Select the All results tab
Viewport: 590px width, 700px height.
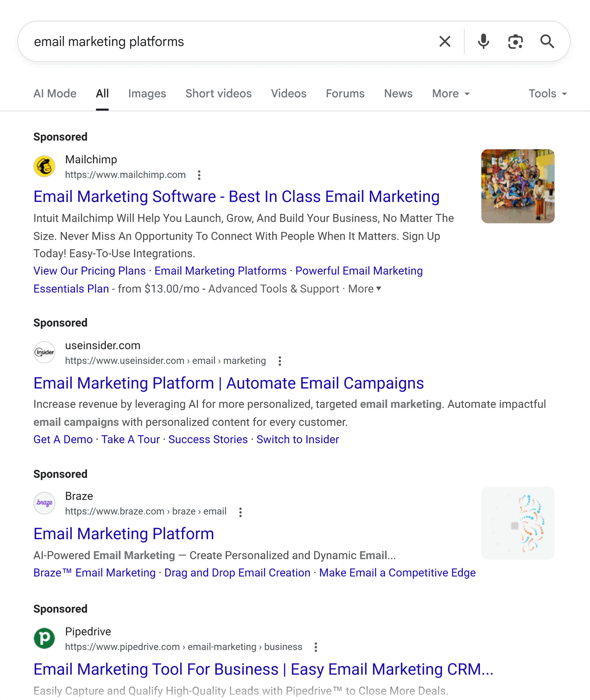[102, 94]
